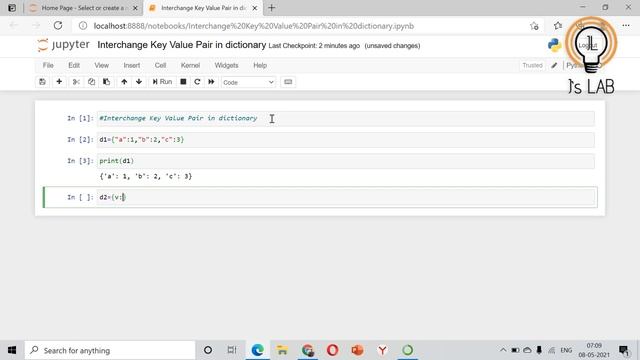640x360 pixels.
Task: Add this page to favorites star icon
Action: click(x=534, y=26)
